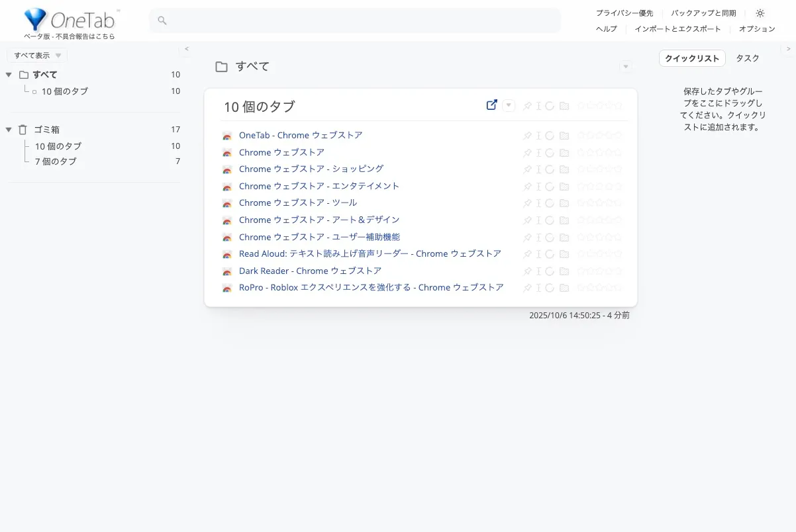Rate the Chrome ウェブストア - ショッピング row five stars
The width and height of the screenshot is (796, 532).
point(618,169)
